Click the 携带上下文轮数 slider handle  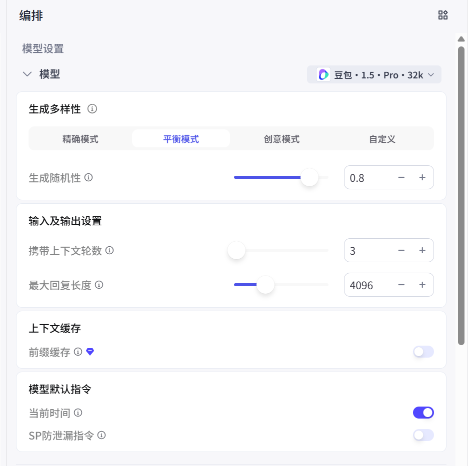pyautogui.click(x=236, y=250)
